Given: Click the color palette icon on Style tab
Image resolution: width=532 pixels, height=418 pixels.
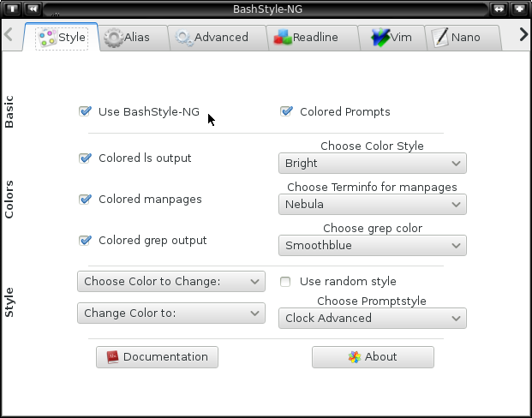Looking at the screenshot, I should coord(47,38).
